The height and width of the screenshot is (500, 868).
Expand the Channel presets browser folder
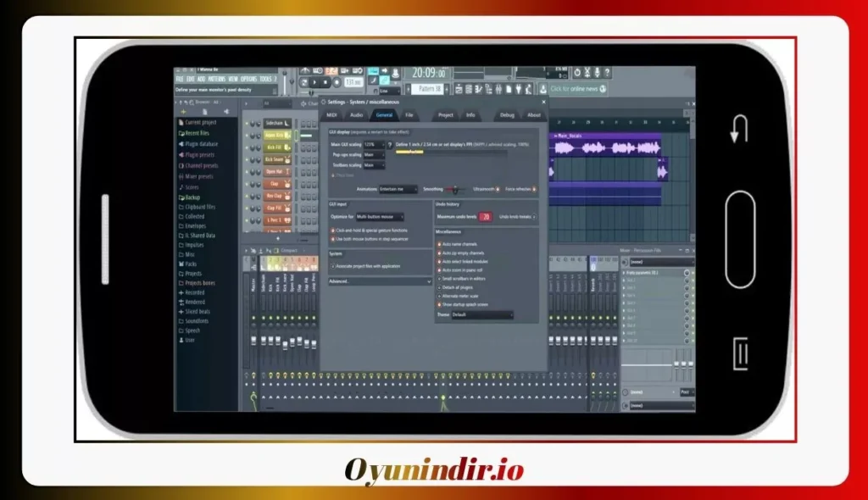198,165
